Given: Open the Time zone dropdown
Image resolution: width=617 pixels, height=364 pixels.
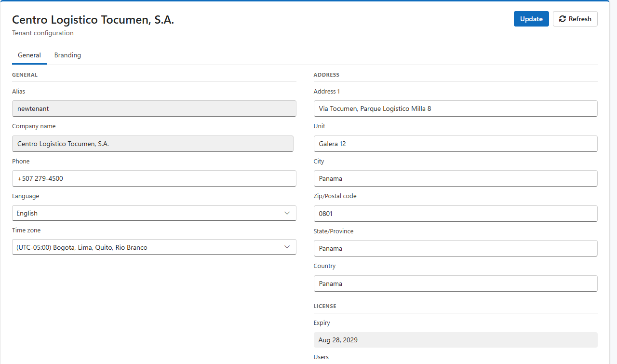Looking at the screenshot, I should (x=154, y=247).
